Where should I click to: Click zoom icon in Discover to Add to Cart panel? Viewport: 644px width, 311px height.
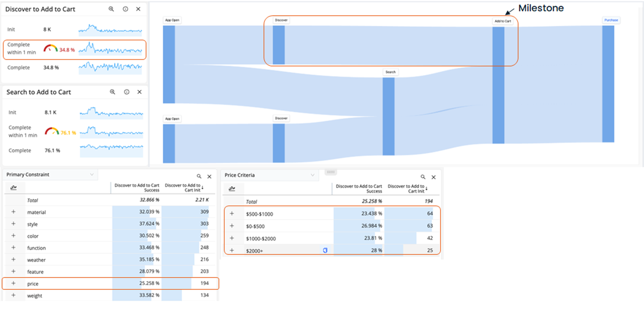[111, 9]
